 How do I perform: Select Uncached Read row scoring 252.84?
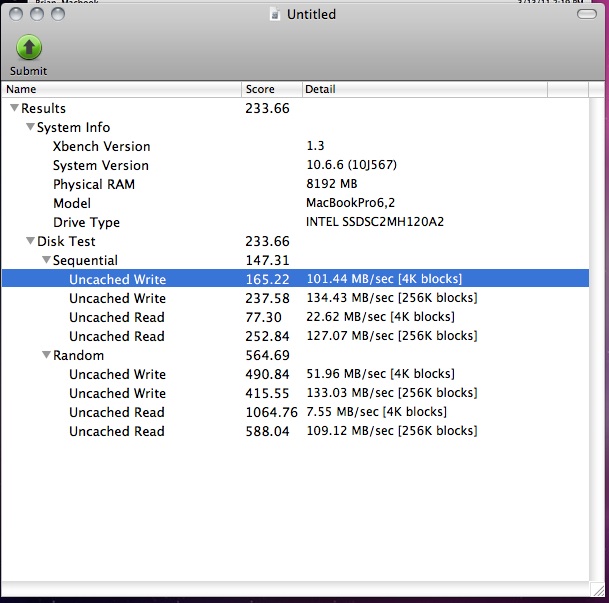(x=295, y=336)
